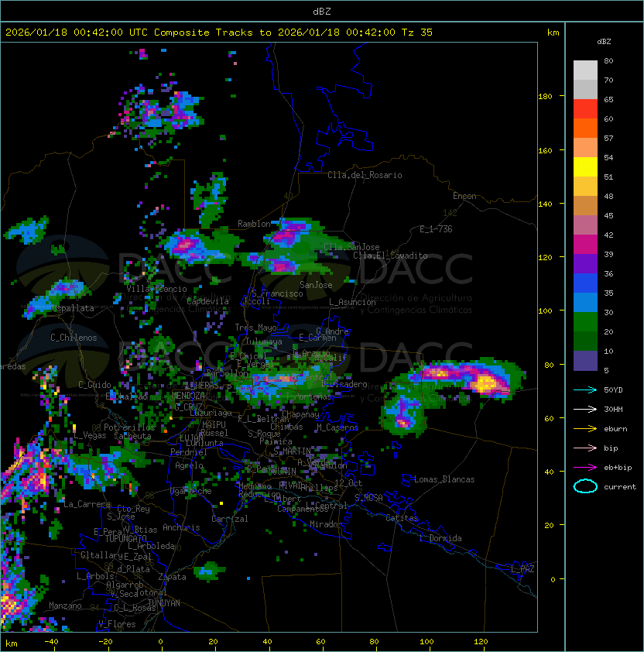Click the 'Cacheuta' label on map
This screenshot has width=644, height=652.
[x=132, y=436]
